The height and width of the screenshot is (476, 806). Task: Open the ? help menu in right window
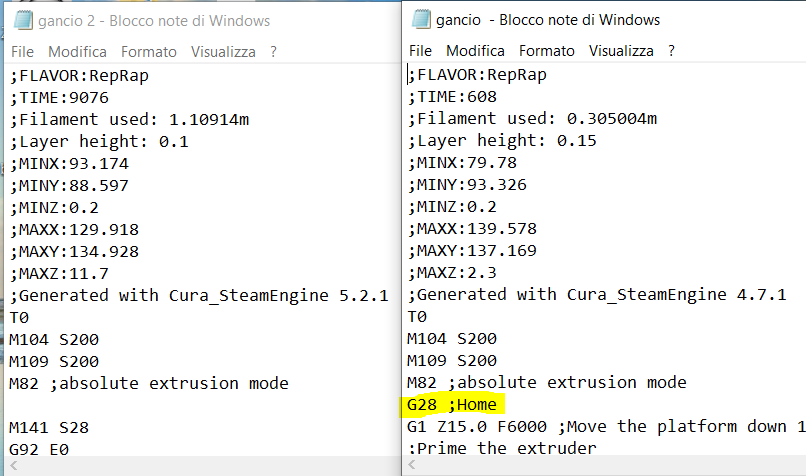(x=671, y=51)
